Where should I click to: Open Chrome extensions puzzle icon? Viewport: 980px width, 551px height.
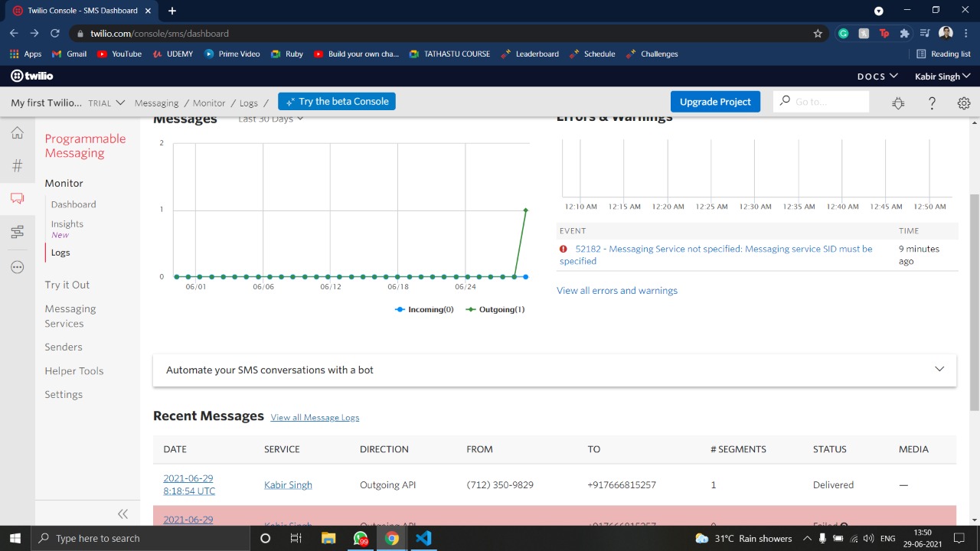(x=904, y=34)
